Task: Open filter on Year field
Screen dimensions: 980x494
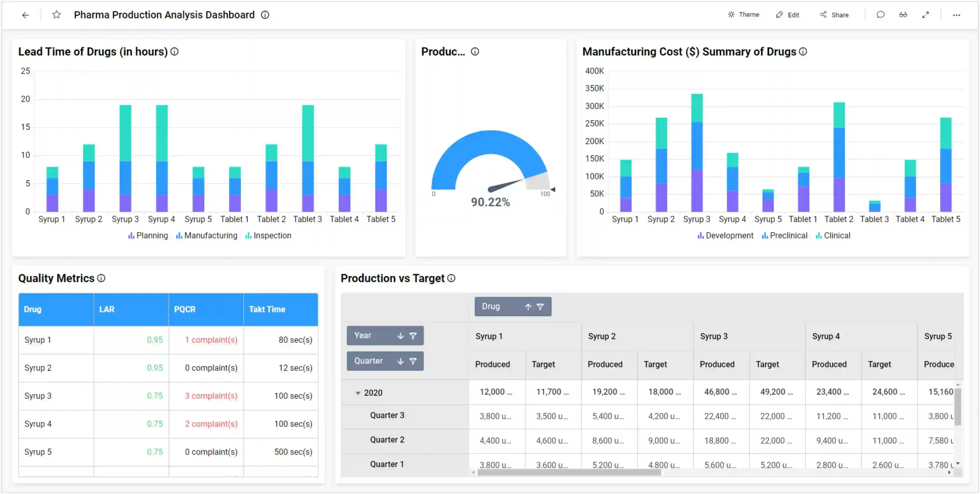Action: (413, 336)
